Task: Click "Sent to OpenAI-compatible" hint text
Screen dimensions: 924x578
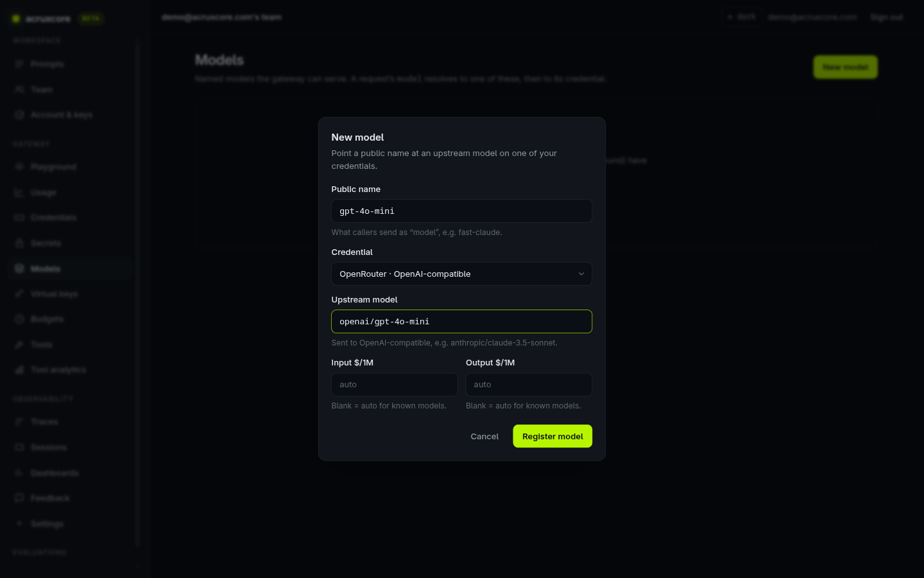Action: click(x=444, y=343)
